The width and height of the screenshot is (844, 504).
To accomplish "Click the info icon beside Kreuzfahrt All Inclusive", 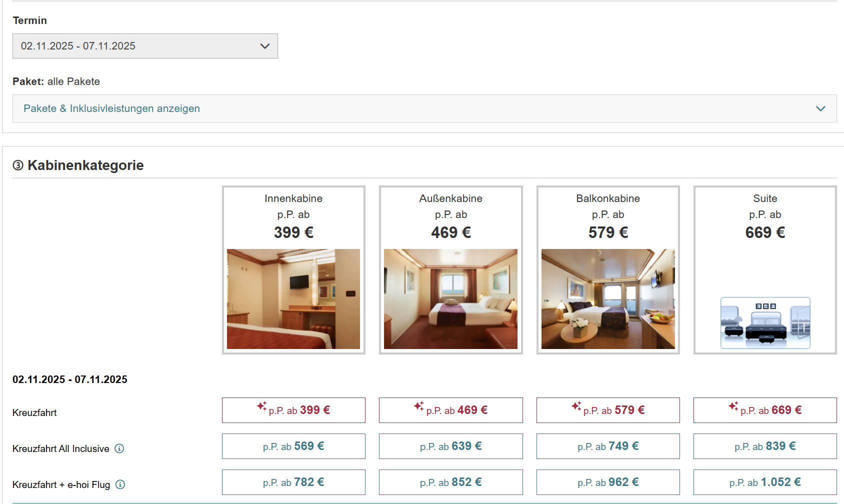I will click(x=119, y=448).
